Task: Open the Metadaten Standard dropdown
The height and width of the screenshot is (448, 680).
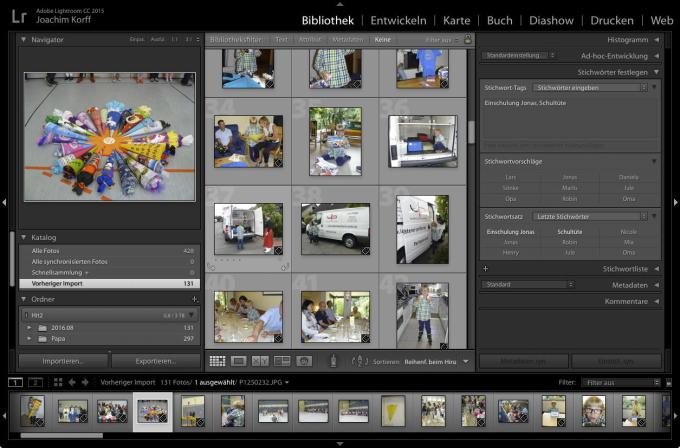Action: (x=528, y=284)
